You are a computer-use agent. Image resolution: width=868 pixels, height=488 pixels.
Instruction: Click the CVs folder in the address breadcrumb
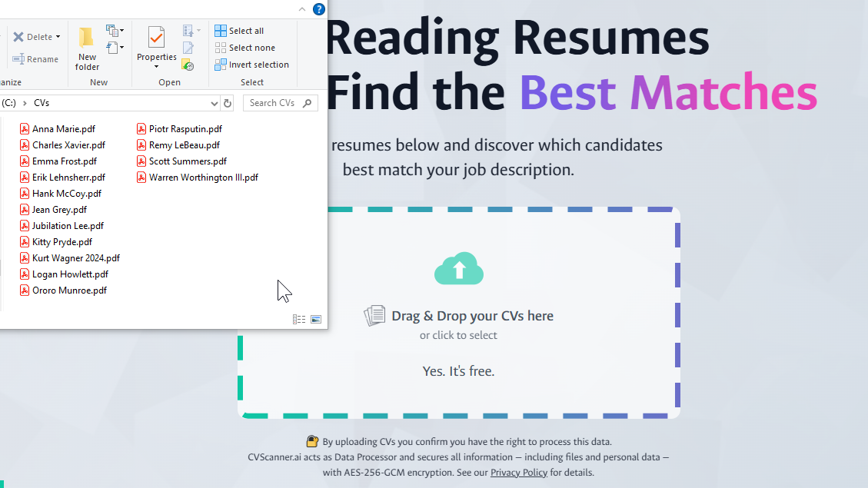pyautogui.click(x=42, y=103)
